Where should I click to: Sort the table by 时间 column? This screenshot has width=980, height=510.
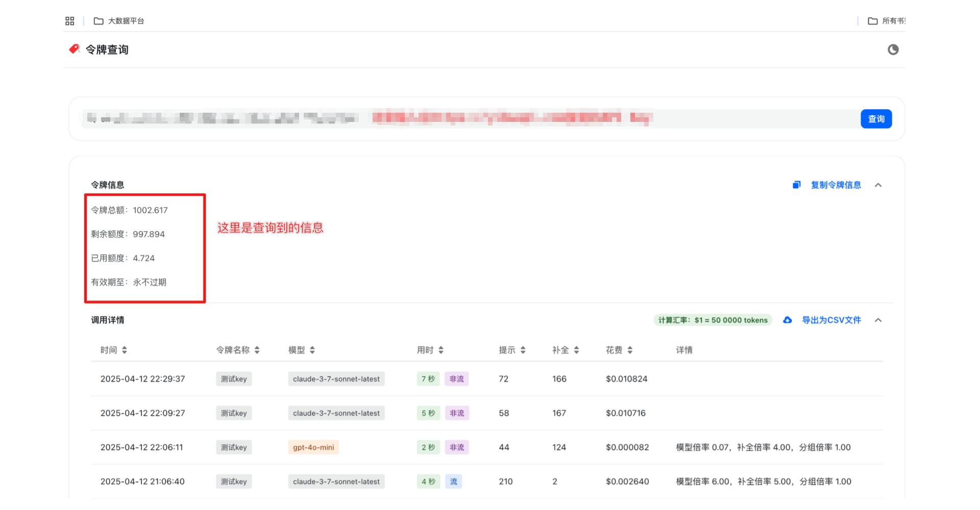pos(124,350)
